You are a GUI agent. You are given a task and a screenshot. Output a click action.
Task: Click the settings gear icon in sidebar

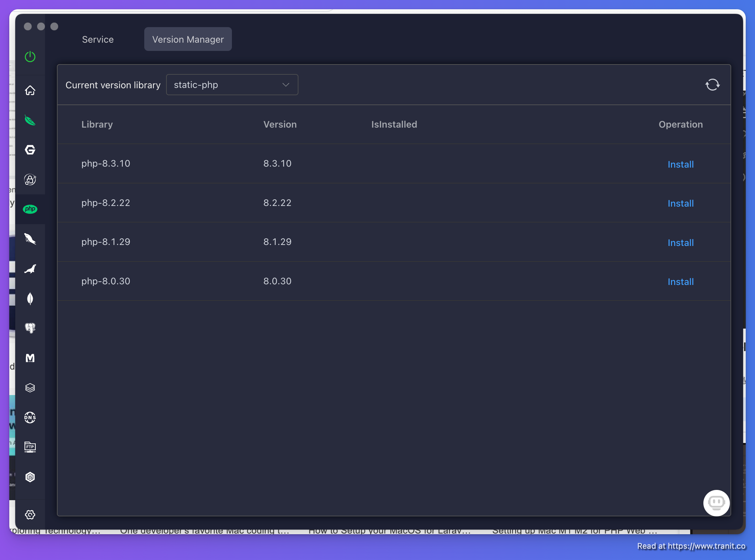(29, 513)
